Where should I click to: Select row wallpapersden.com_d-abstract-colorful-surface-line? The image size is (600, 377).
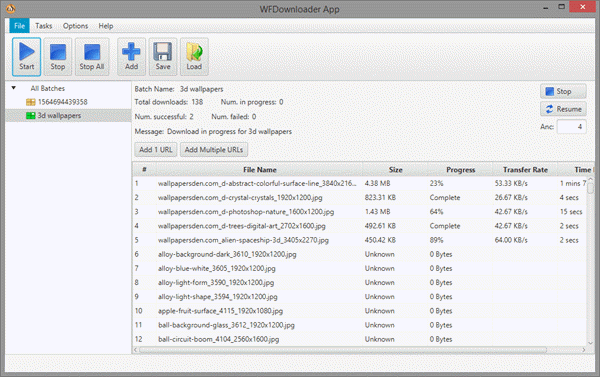360,183
